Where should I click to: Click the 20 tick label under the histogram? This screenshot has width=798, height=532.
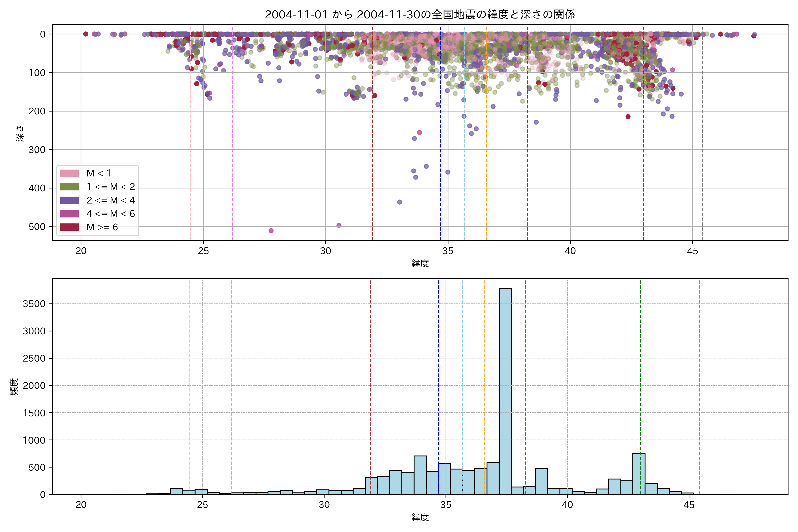(x=81, y=505)
